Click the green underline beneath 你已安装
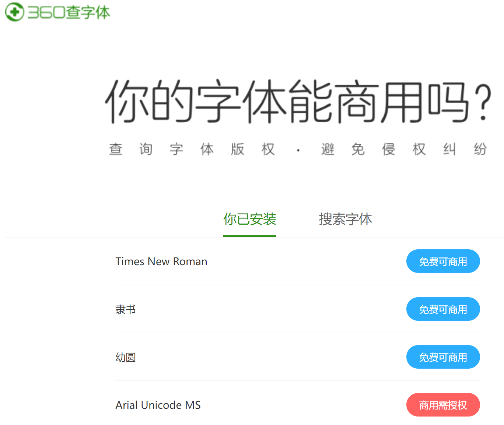 click(x=249, y=236)
